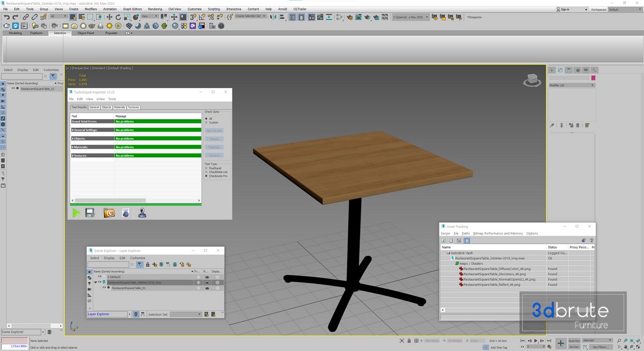Screen dimensions: 644x351
Task: Click the Undo arrow in main toolbar
Action: [6, 17]
